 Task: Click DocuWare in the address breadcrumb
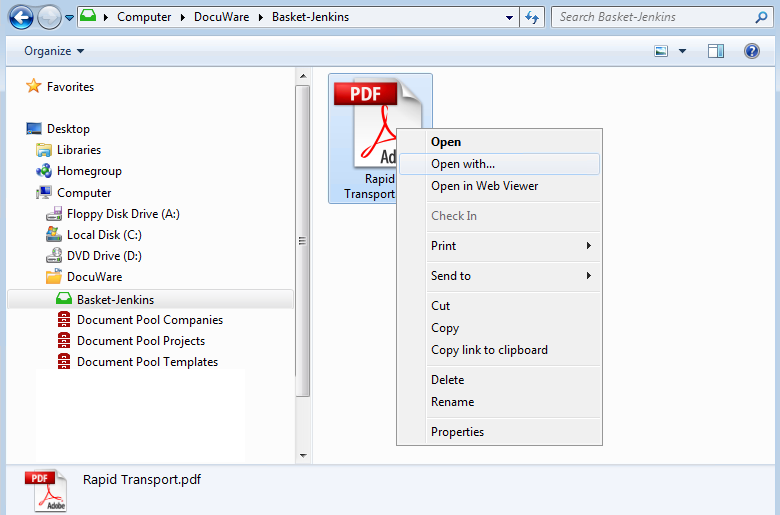[x=221, y=17]
